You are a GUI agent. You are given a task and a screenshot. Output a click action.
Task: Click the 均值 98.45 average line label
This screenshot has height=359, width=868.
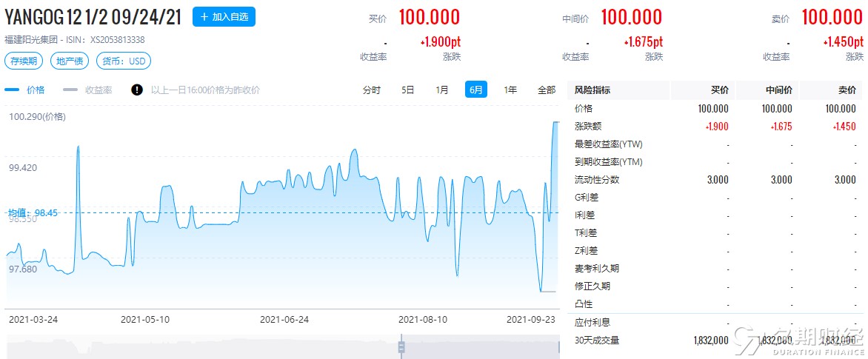[x=33, y=212]
